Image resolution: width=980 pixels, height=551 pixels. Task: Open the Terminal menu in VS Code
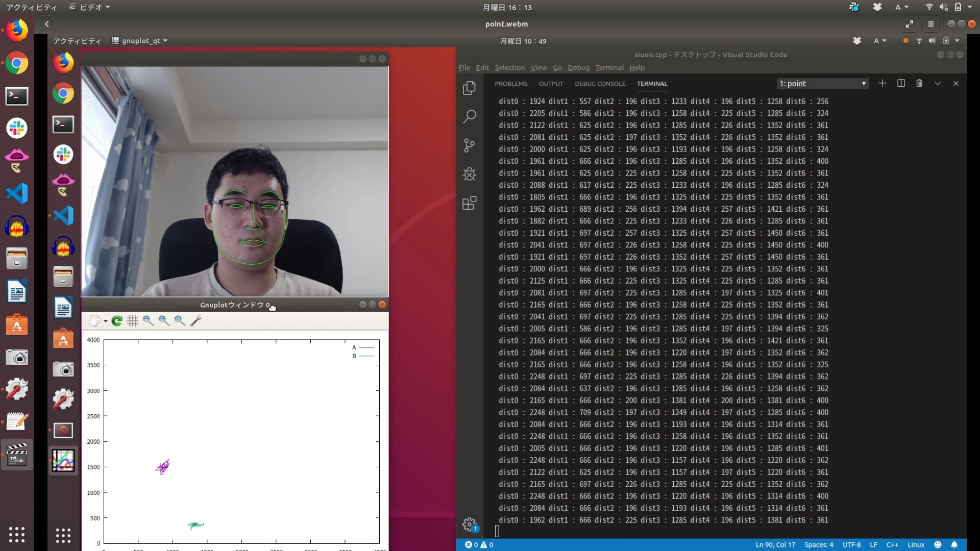coord(609,67)
